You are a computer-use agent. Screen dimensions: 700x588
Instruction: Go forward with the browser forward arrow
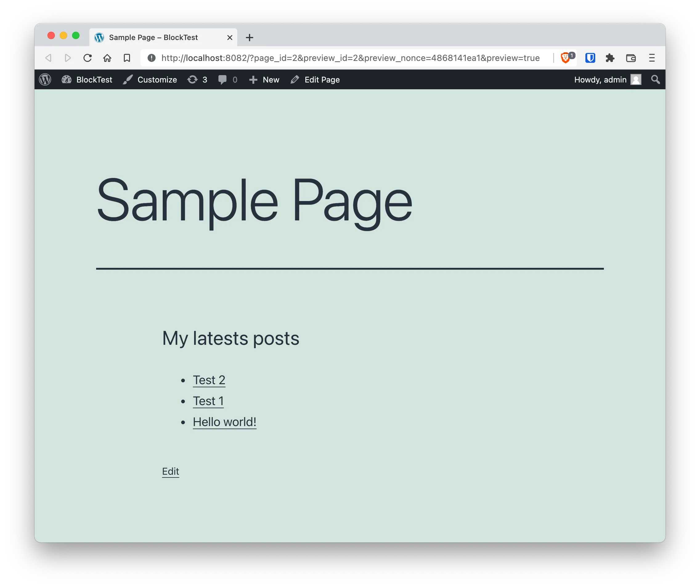click(68, 58)
